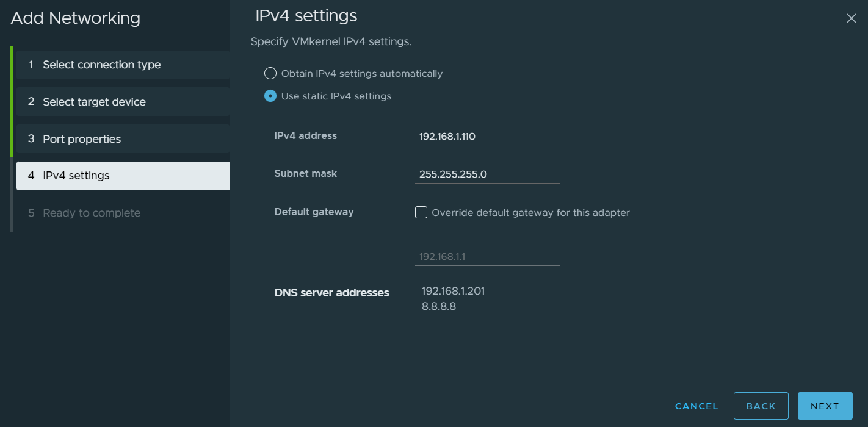Go to step 1 Select connection type

[x=122, y=65]
